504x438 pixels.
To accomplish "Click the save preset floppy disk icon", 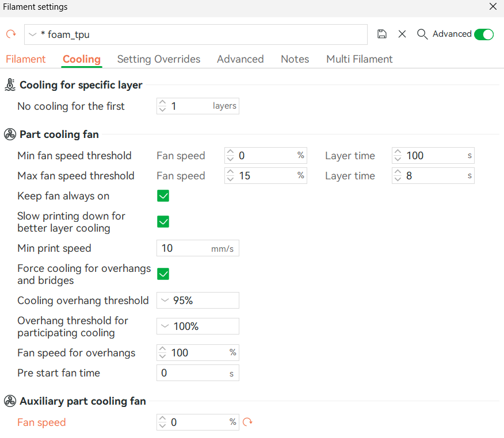I will coord(382,34).
